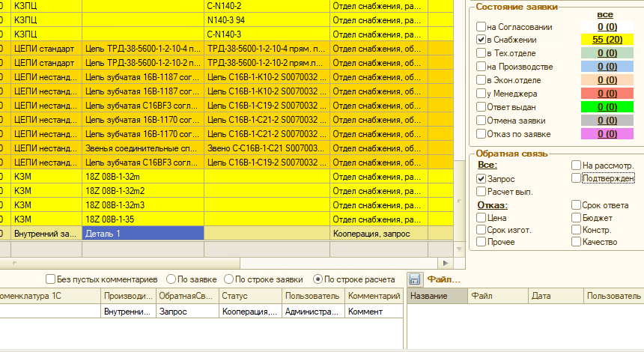Viewport: 644px width, 352px height.
Task: Click the table's scroll right arrow
Action: [446, 263]
